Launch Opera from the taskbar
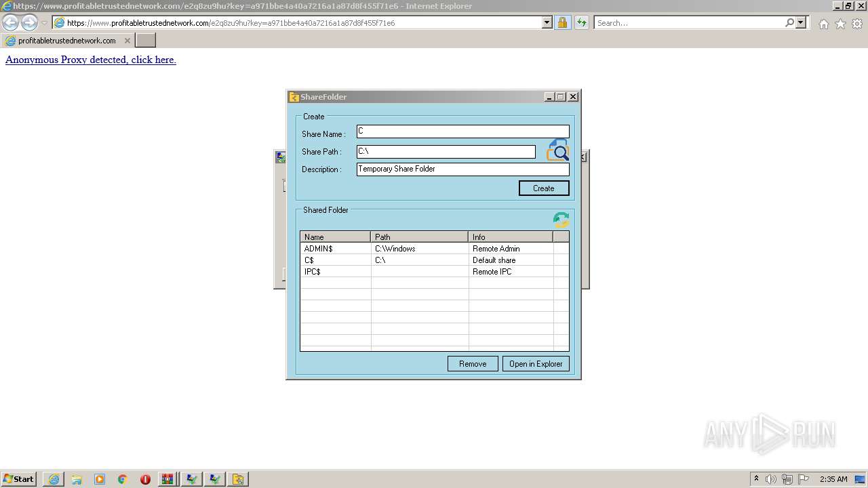Viewport: 868px width, 488px height. pyautogui.click(x=145, y=479)
